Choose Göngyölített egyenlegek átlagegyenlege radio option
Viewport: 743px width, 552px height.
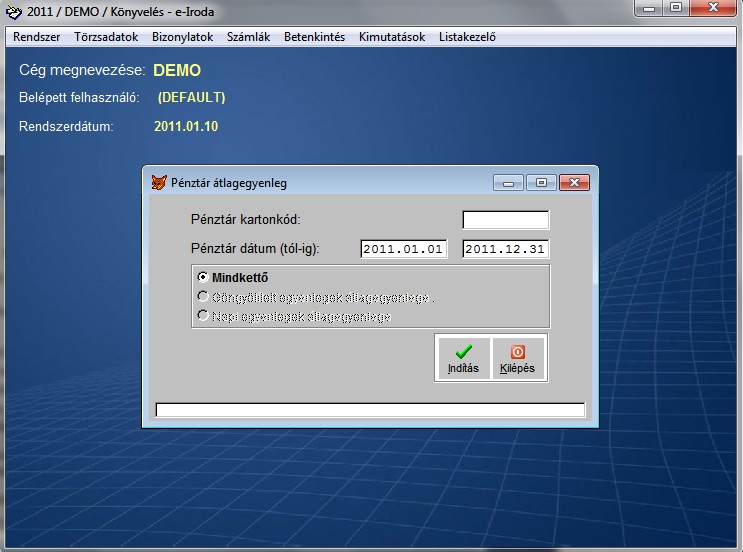203,297
